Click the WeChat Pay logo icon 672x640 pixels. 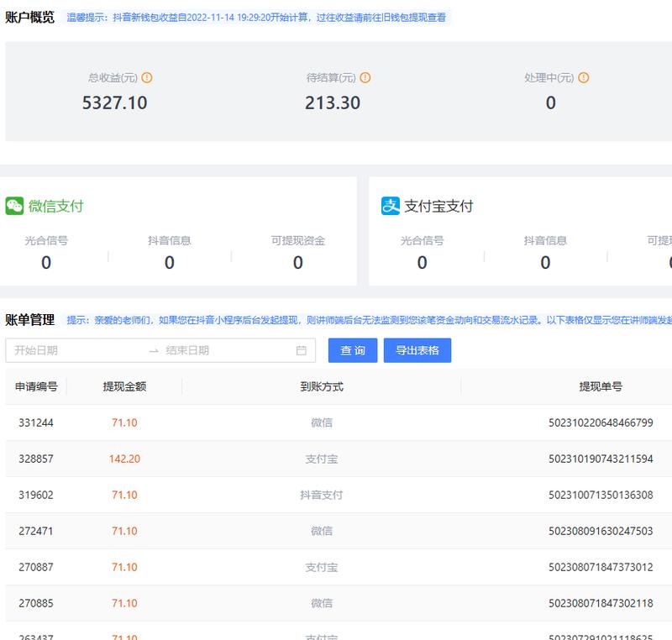click(17, 206)
